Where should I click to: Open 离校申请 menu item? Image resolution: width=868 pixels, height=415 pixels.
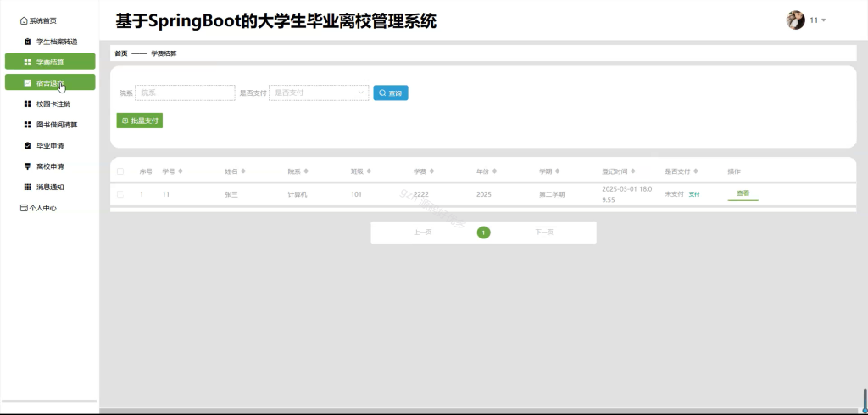click(x=50, y=166)
